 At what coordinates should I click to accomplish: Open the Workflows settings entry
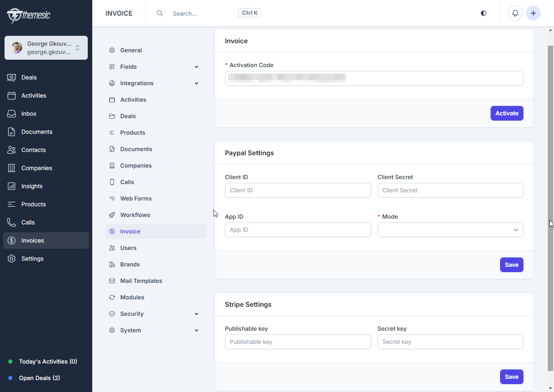click(134, 215)
